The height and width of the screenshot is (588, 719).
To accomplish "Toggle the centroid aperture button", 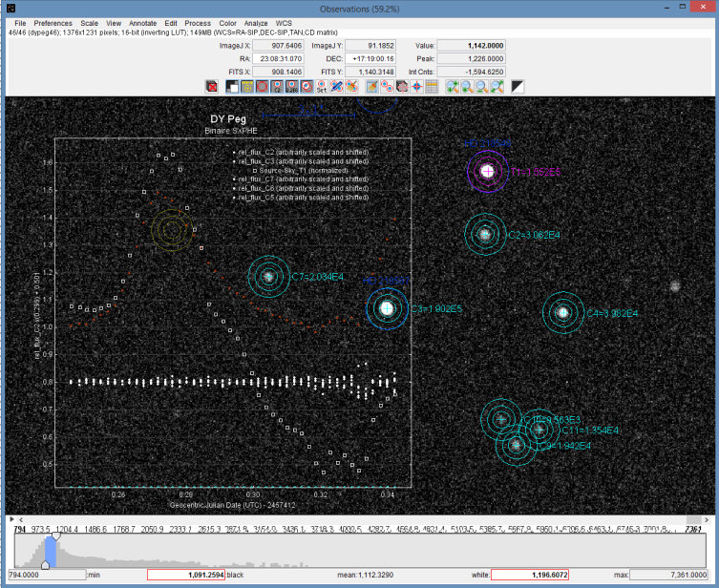I will click(307, 86).
